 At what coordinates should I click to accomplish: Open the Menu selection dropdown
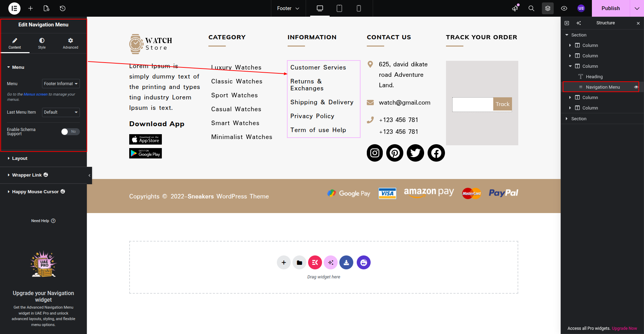[x=61, y=84]
